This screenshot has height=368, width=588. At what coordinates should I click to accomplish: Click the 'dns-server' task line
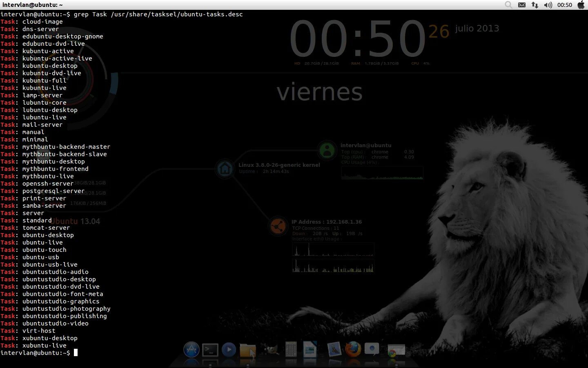click(x=29, y=29)
